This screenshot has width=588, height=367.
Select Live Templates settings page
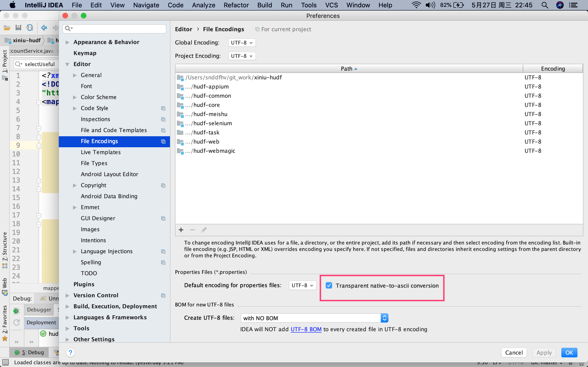pyautogui.click(x=101, y=152)
